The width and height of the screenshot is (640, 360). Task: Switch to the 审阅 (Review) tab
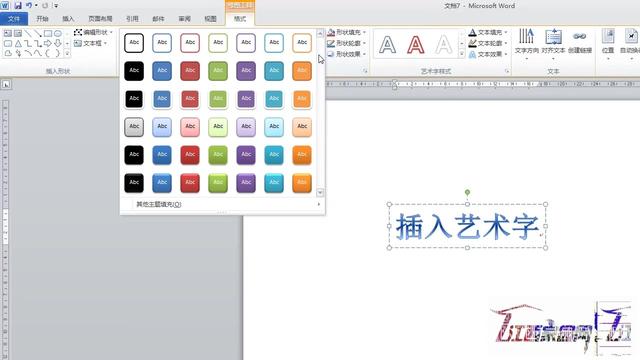[x=184, y=19]
